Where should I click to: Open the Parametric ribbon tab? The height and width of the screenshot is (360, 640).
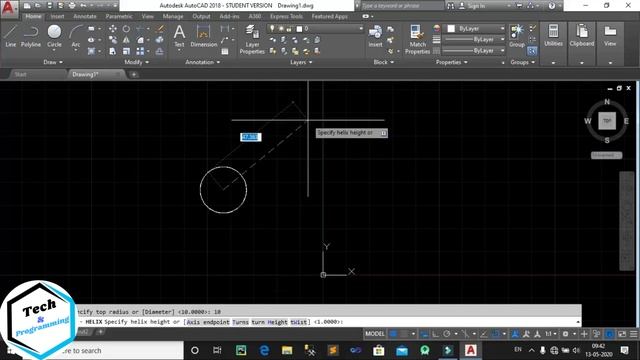pos(119,16)
